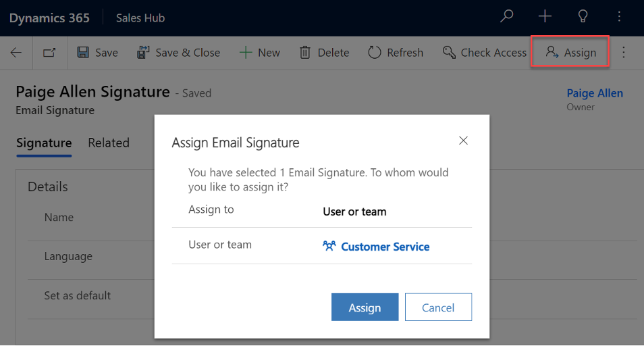644x346 pixels.
Task: Open the Paige Allen owner link
Action: pyautogui.click(x=594, y=93)
